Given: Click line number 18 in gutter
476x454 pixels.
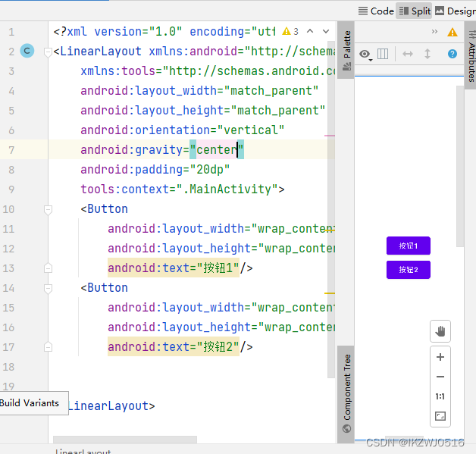Looking at the screenshot, I should tap(8, 367).
